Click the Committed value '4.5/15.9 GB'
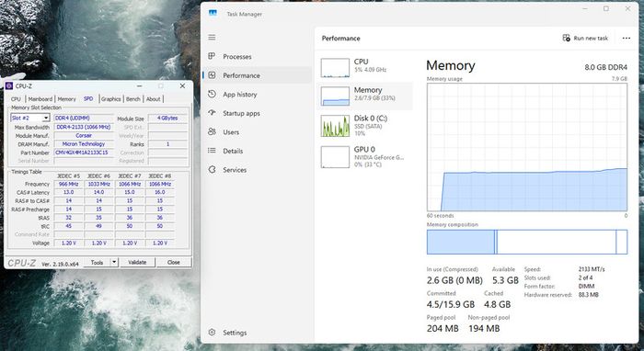The image size is (644, 351). pos(451,304)
